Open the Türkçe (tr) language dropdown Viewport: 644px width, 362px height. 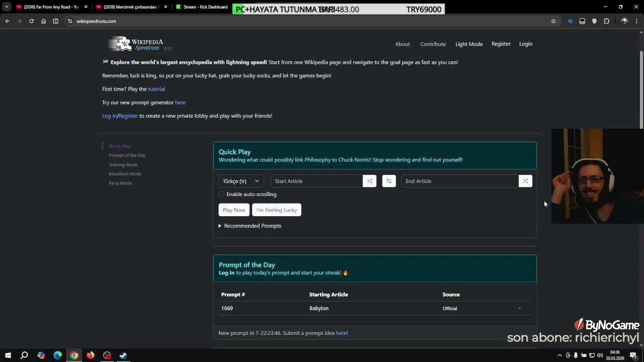point(241,181)
